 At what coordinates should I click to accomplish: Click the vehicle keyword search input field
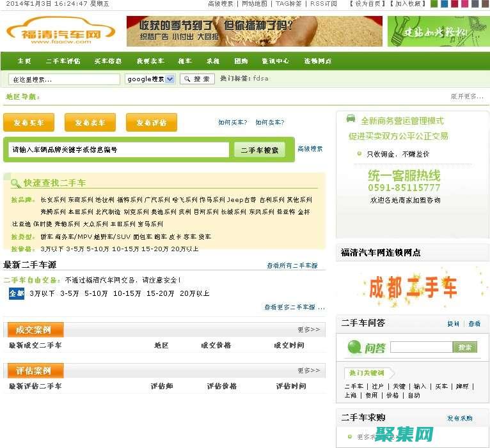(119, 150)
